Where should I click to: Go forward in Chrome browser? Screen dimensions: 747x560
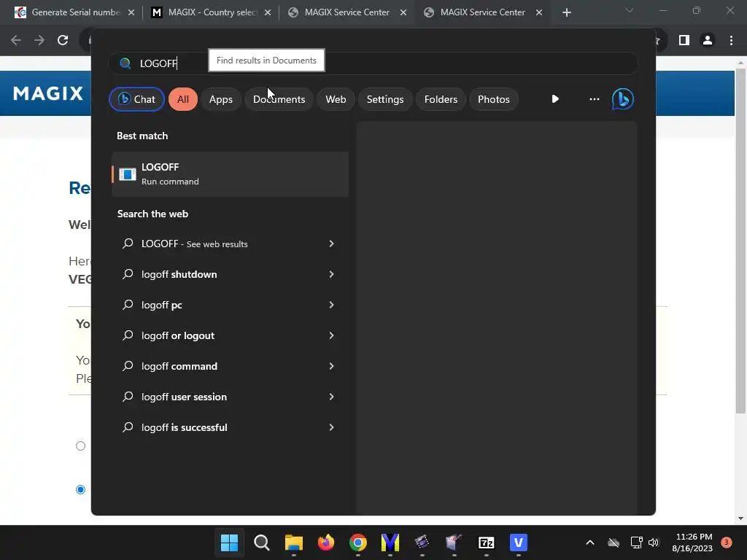tap(39, 41)
